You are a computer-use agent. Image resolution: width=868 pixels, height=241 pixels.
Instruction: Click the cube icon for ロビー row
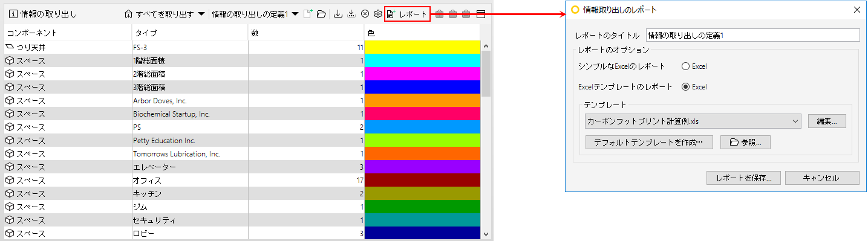point(10,233)
